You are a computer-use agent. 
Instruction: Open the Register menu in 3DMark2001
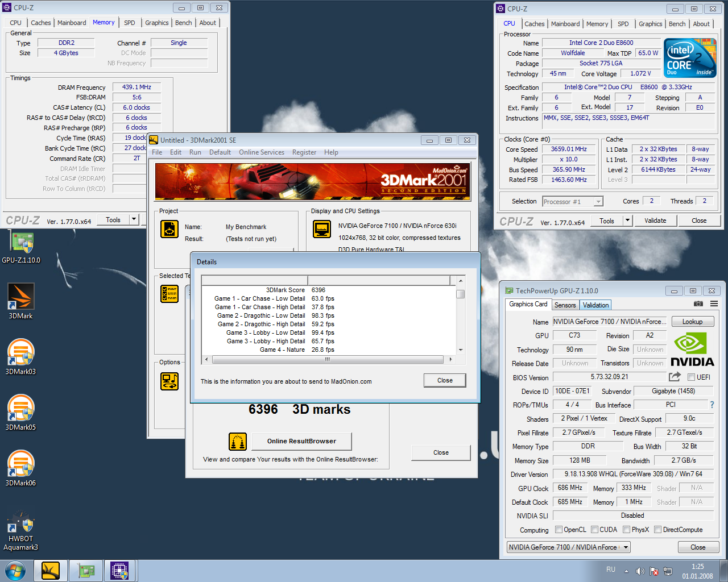[304, 152]
